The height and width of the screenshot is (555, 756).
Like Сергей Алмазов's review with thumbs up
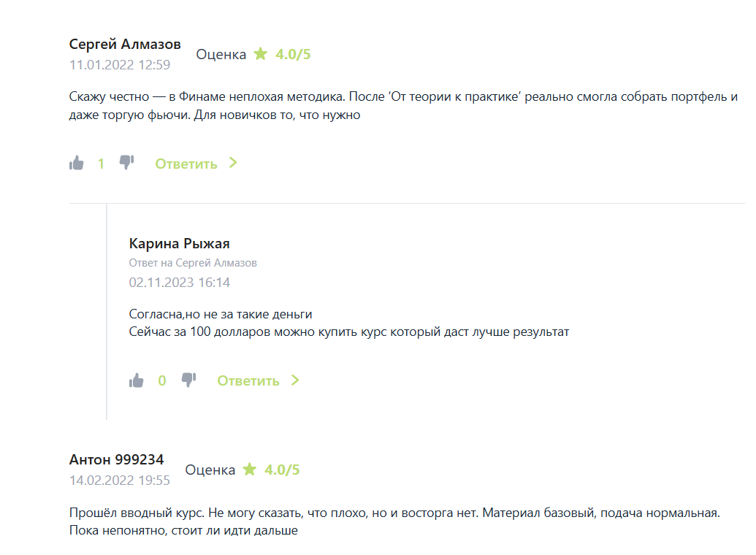77,164
